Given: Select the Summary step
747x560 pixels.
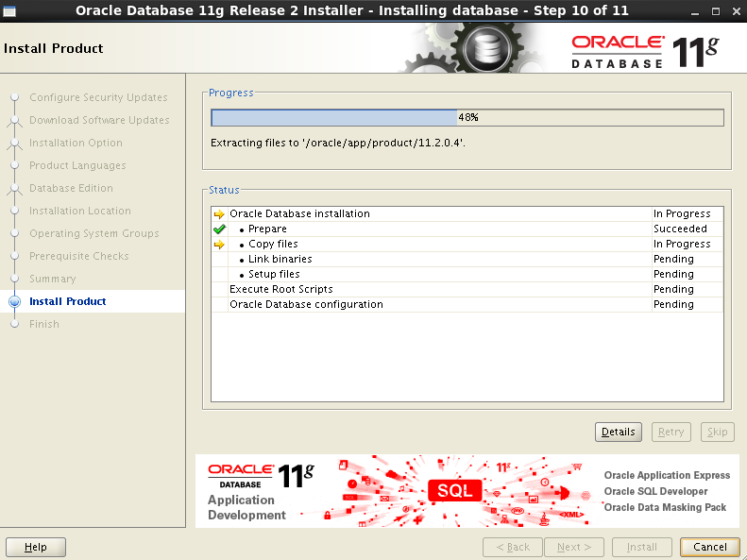Looking at the screenshot, I should point(52,279).
